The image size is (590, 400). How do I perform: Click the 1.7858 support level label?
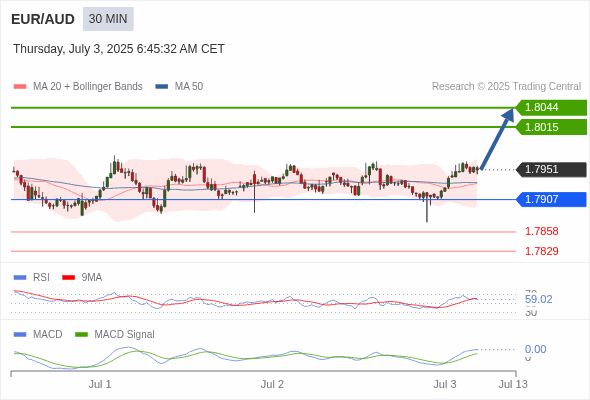point(541,231)
